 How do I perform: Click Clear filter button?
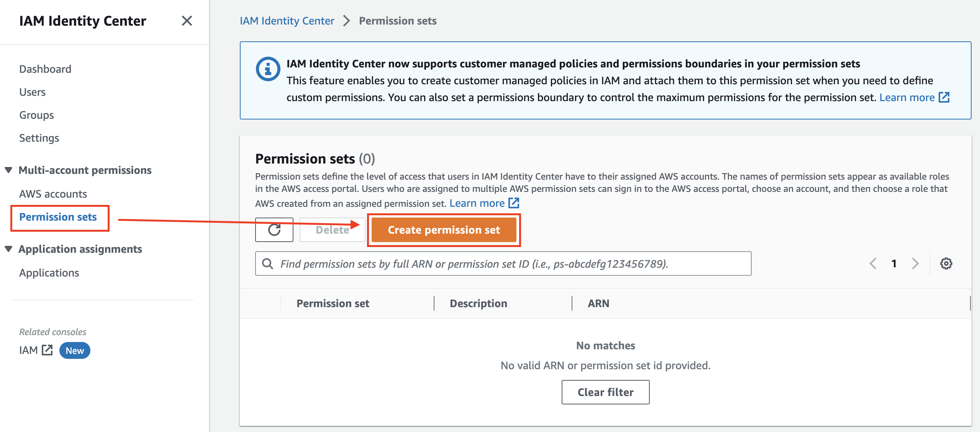605,392
